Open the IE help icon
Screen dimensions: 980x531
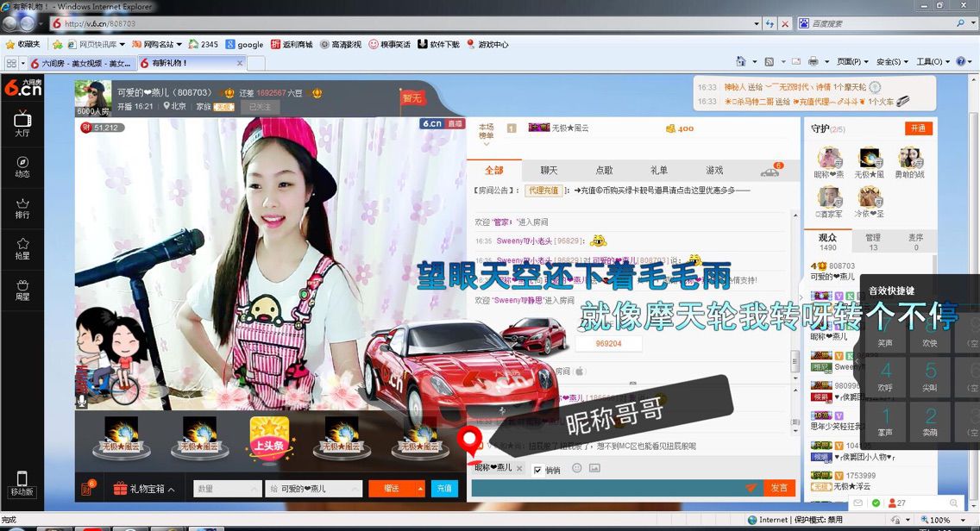pos(961,61)
